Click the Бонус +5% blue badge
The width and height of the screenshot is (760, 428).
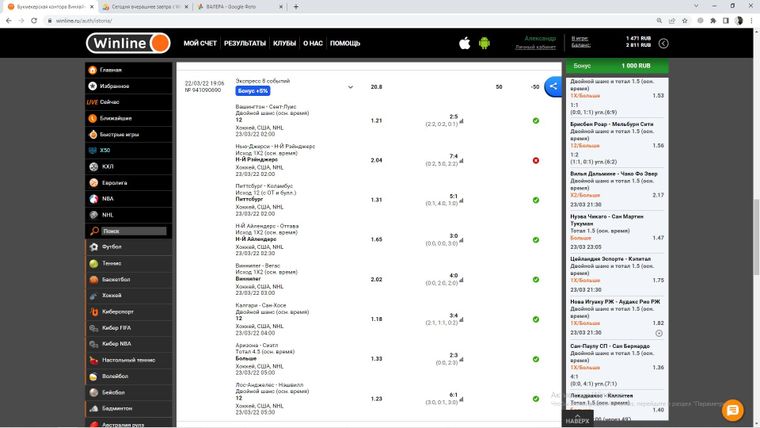(253, 91)
